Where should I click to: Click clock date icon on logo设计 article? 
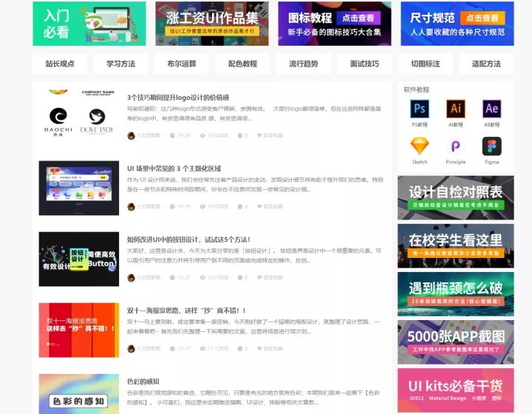coord(172,135)
